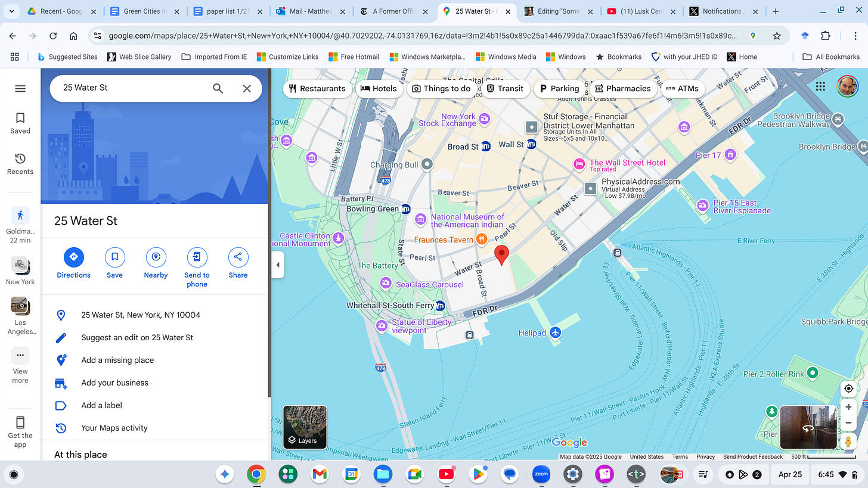
Task: Open Saved places in sidebar
Action: [x=20, y=123]
